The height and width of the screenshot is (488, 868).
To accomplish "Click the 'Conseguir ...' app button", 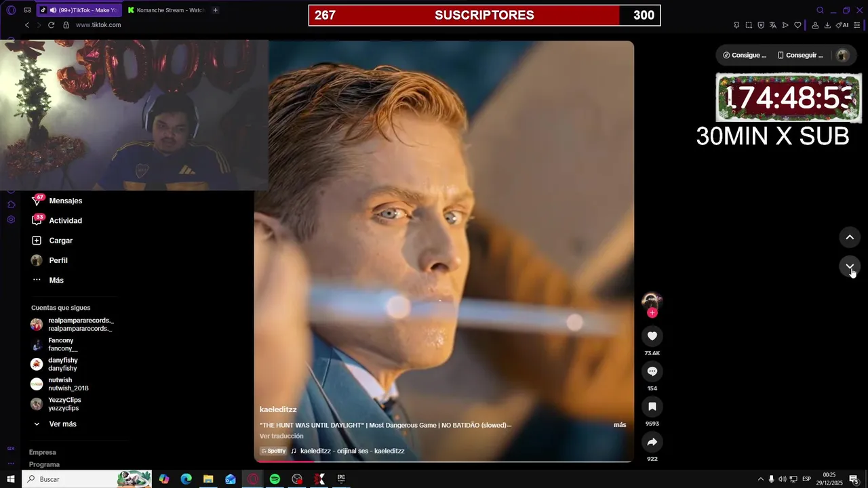I will (800, 56).
